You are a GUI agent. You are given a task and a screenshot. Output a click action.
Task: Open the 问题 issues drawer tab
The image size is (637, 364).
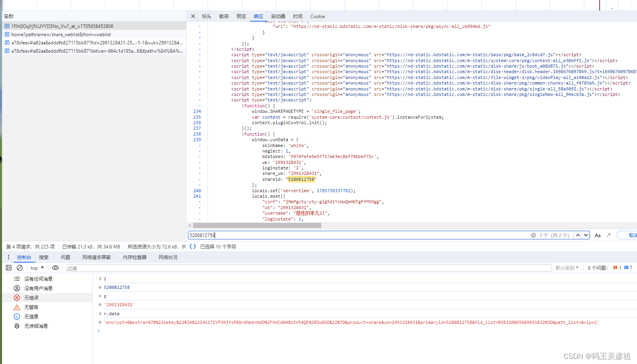pos(65,257)
